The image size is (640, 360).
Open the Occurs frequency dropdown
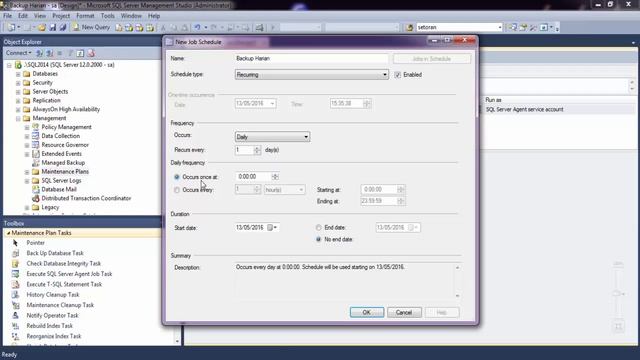point(272,137)
